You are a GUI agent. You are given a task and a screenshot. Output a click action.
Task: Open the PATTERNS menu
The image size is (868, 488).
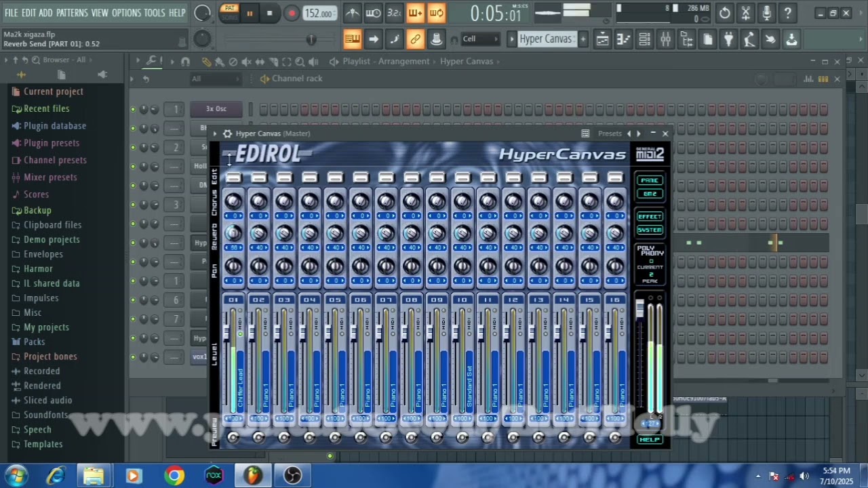tap(71, 13)
